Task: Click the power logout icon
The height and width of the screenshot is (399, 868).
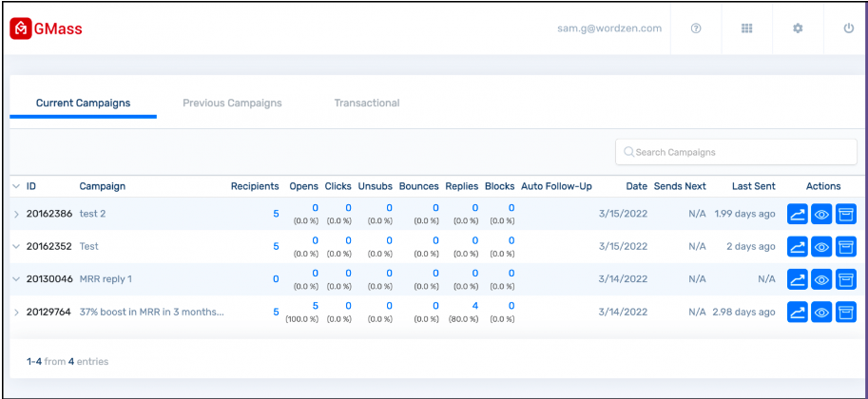Action: pos(849,28)
